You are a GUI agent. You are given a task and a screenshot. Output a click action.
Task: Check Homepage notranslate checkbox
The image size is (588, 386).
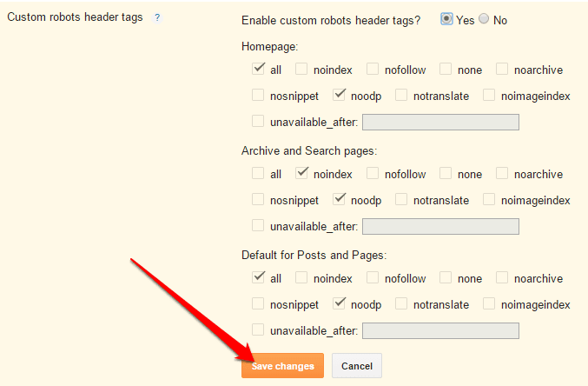tap(401, 95)
